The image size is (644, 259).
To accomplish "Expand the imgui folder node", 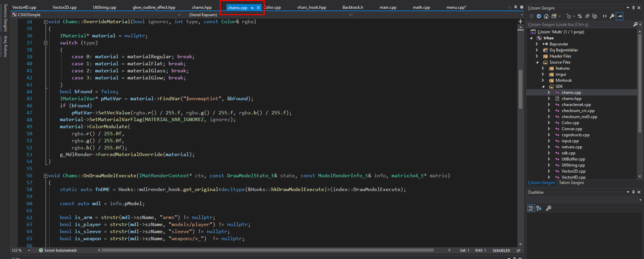I will point(543,74).
